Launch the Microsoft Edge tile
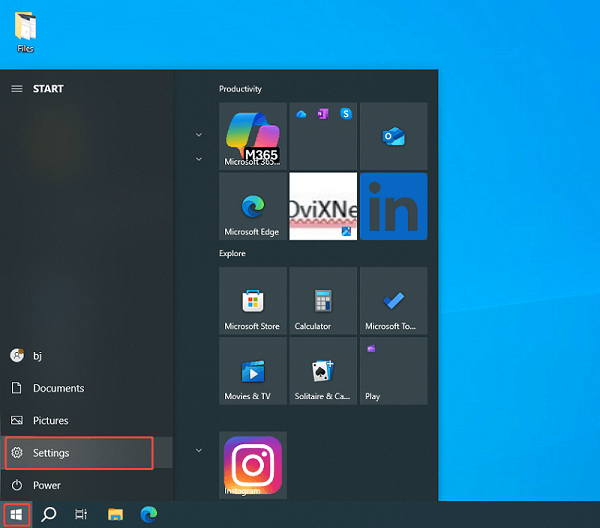 [x=253, y=206]
